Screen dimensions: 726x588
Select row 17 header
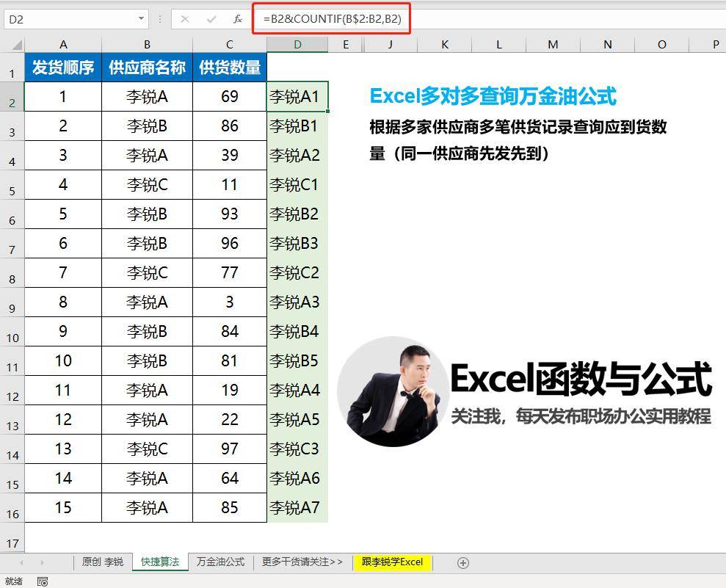coord(12,538)
